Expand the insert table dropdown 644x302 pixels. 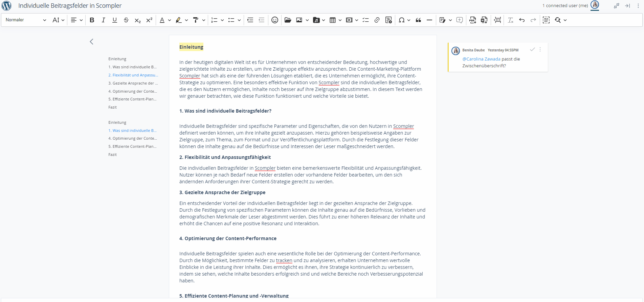(340, 20)
